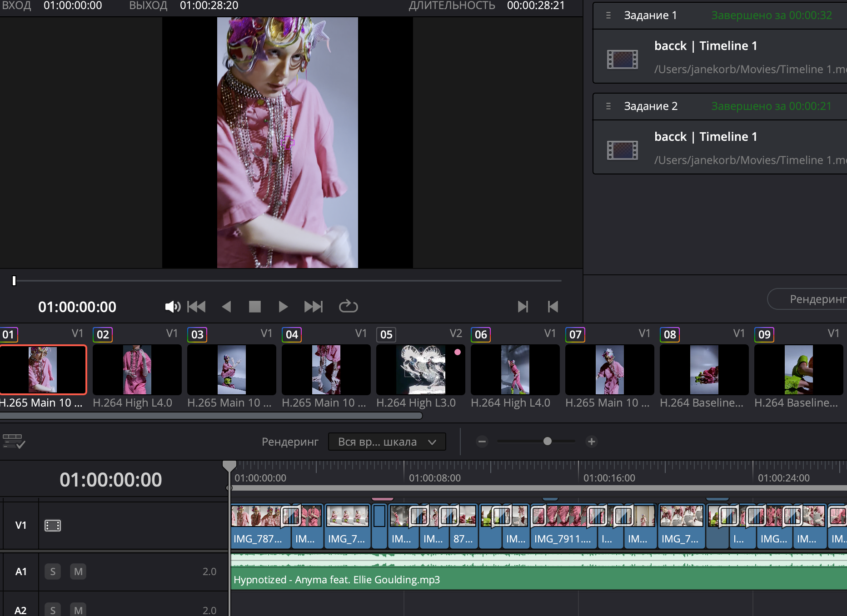The width and height of the screenshot is (847, 616).
Task: Click the large timeline timecode display
Action: point(111,480)
